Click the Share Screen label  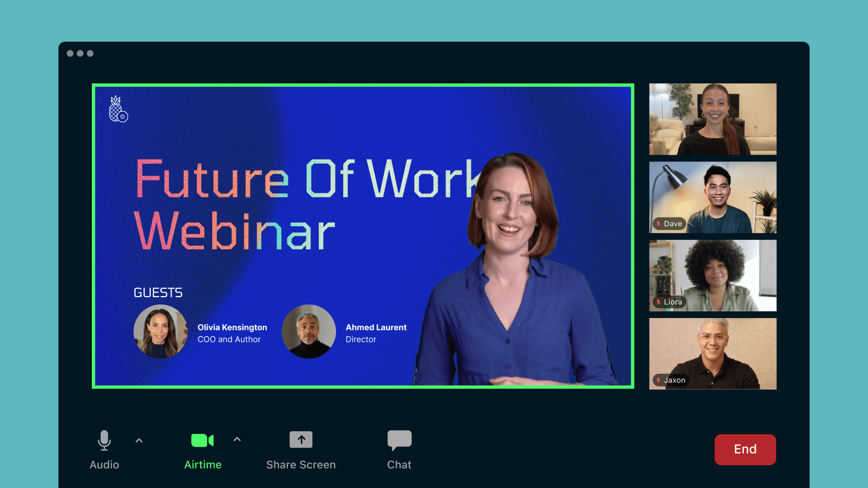[301, 465]
